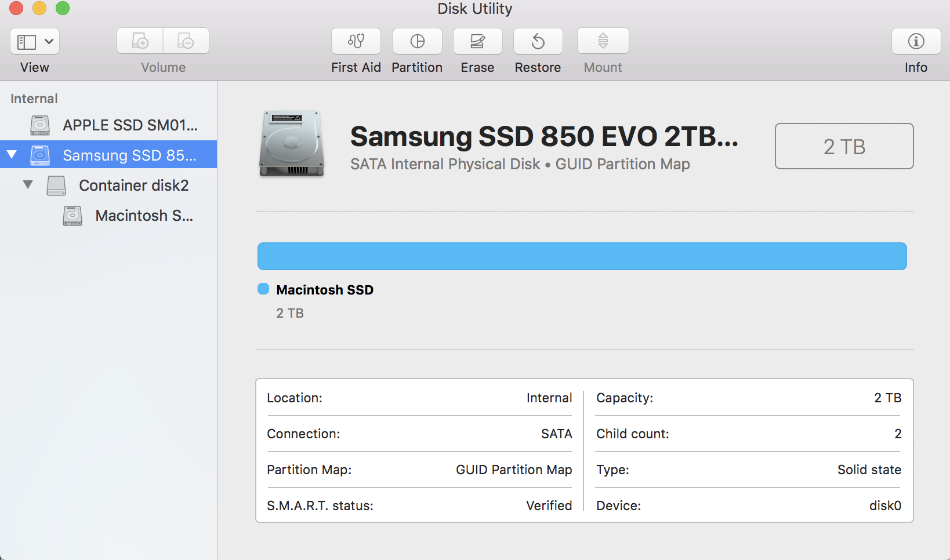
Task: Open the Info panel
Action: coord(916,41)
